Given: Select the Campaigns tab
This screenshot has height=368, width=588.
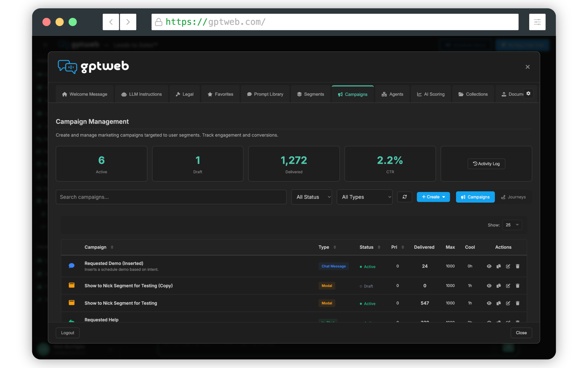Looking at the screenshot, I should coord(353,94).
